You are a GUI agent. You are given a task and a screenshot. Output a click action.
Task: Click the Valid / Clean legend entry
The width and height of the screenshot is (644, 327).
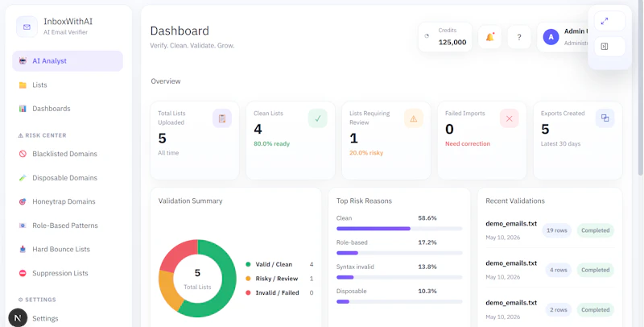coord(279,264)
